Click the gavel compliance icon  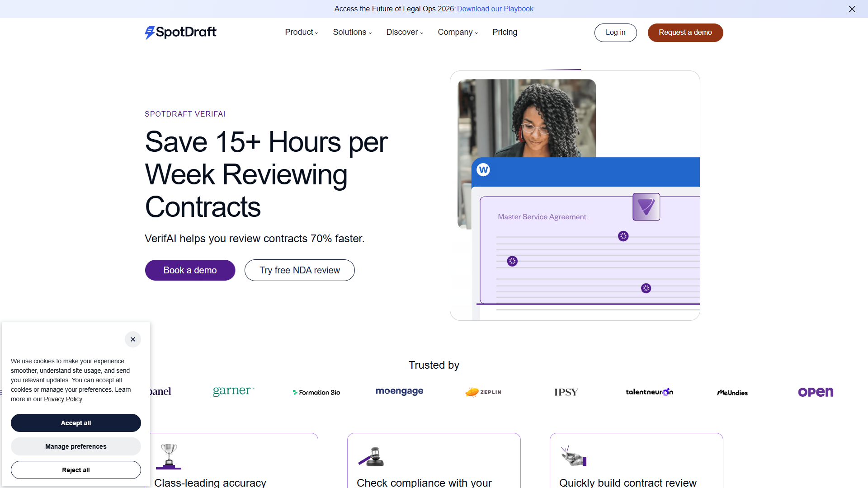371,456
